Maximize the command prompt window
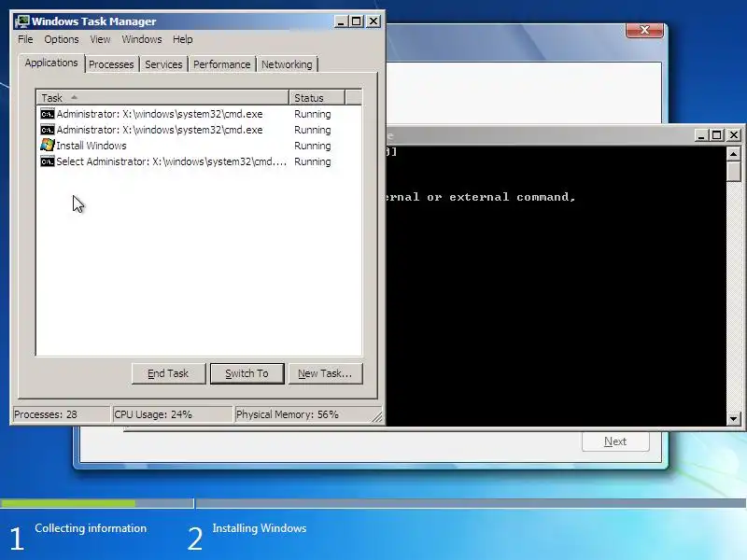Viewport: 747px width, 560px height. (x=716, y=135)
